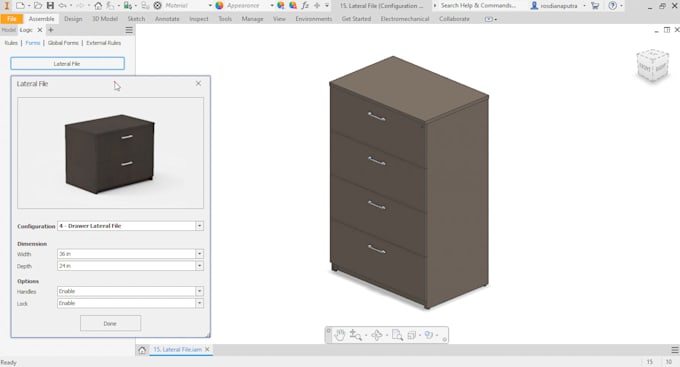Viewport: 680px width, 367px height.
Task: Click the Adjust appearance icon after Appearance dropdown
Action: pos(281,6)
